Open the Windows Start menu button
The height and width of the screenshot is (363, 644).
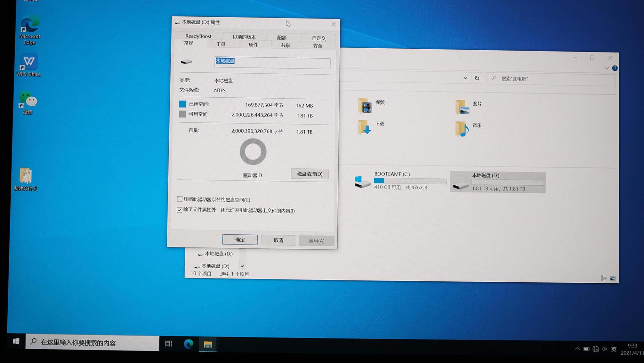click(x=16, y=342)
